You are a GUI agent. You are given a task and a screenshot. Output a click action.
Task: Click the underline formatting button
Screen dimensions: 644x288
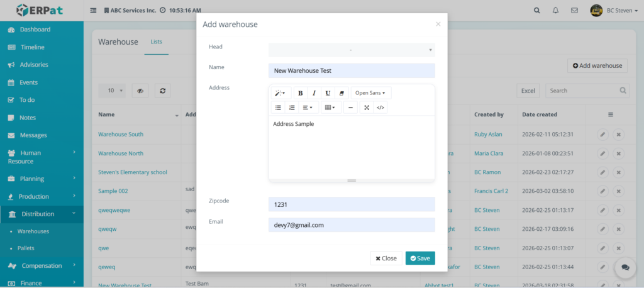coord(328,93)
